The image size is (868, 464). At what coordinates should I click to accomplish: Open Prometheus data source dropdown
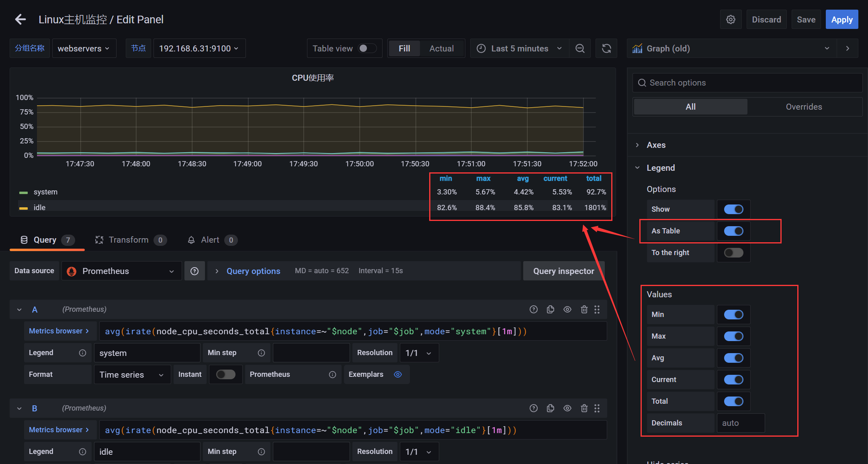click(122, 271)
